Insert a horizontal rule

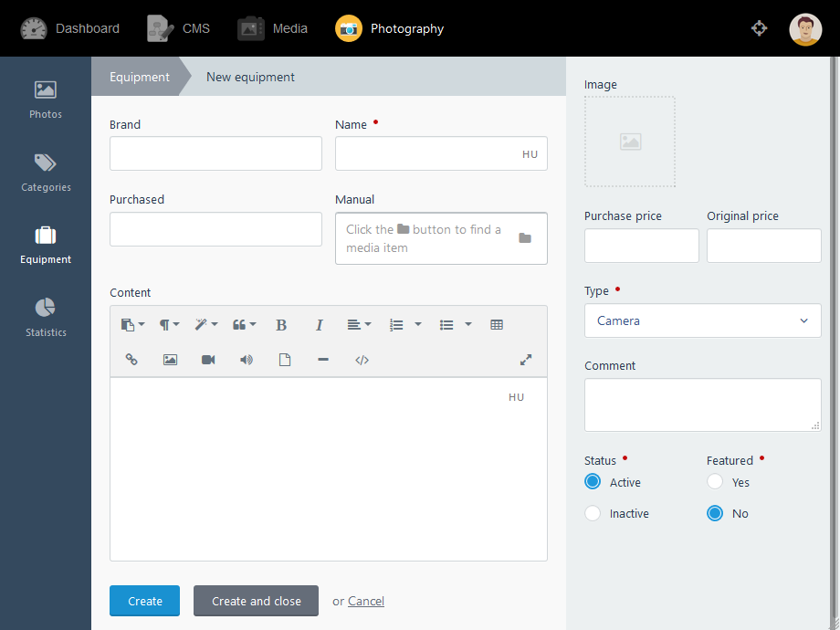pyautogui.click(x=323, y=360)
